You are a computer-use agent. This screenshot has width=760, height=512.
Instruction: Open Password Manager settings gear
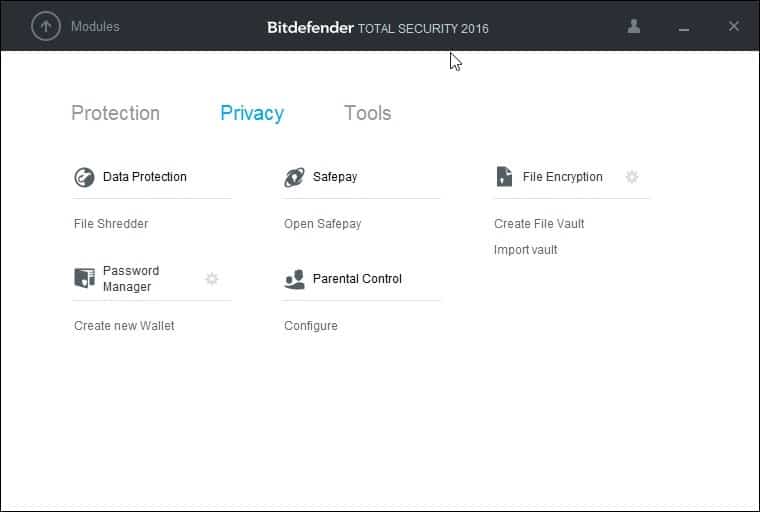[x=212, y=279]
